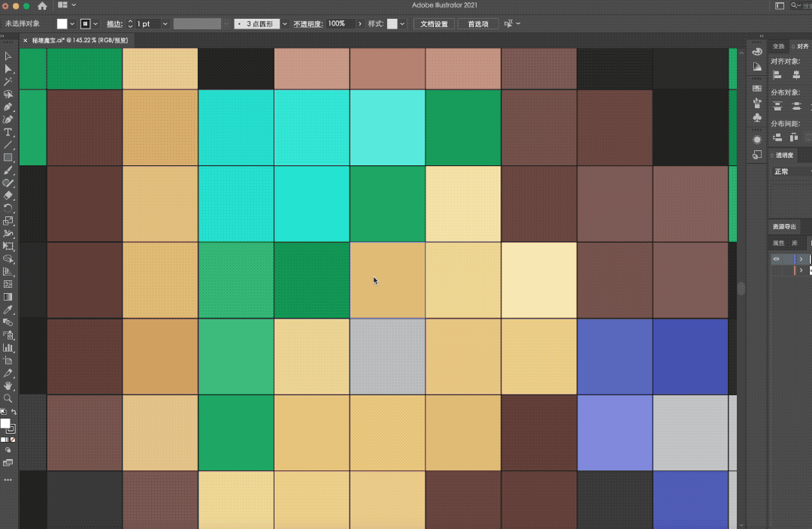Select the Type tool

(x=8, y=132)
